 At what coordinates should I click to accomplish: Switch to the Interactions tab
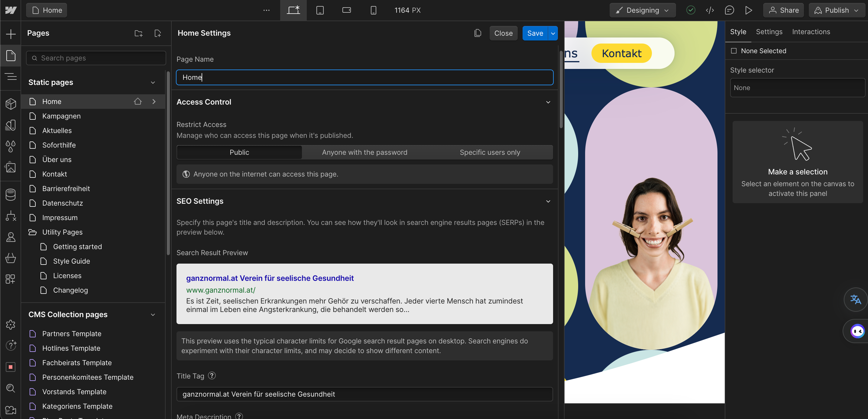coord(811,32)
